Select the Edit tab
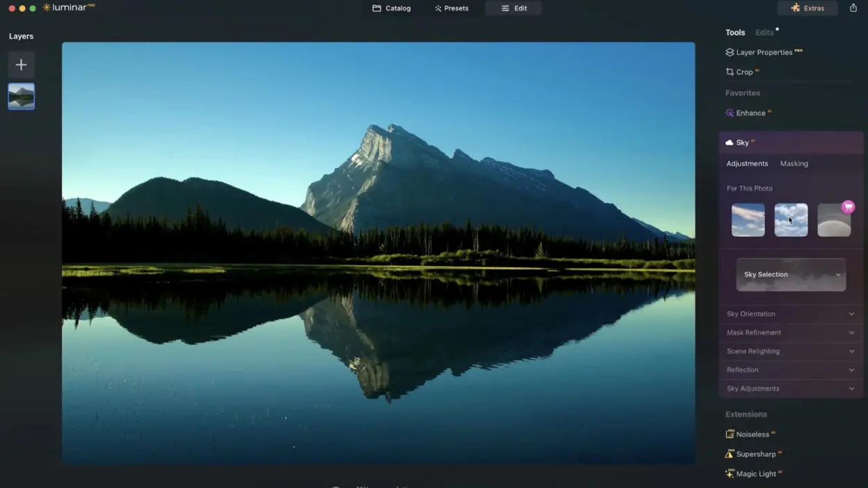This screenshot has height=488, width=868. click(x=513, y=8)
